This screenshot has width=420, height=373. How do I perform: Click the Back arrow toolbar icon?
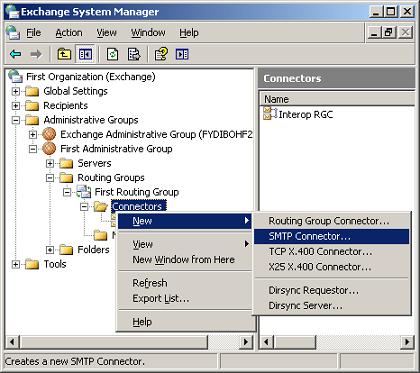[16, 54]
